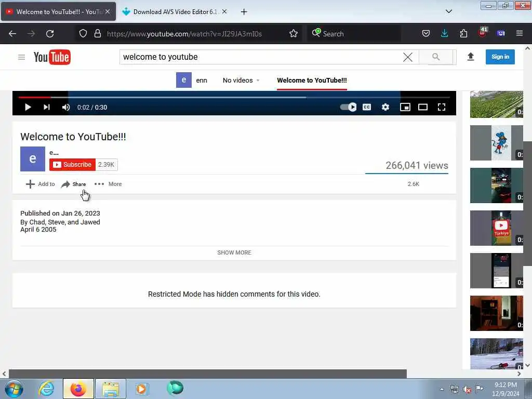Click the video progress bar
This screenshot has height=399, width=532.
pos(234,97)
